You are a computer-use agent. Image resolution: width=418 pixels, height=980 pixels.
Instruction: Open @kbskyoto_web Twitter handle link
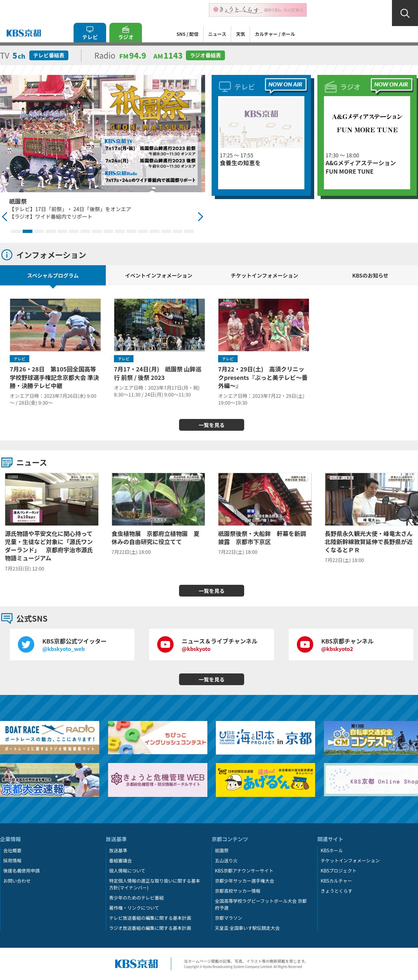63,649
